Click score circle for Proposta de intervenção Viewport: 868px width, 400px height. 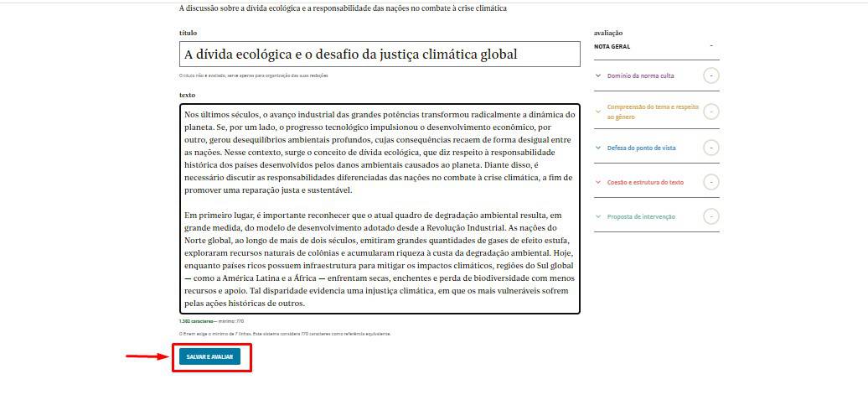(x=710, y=216)
